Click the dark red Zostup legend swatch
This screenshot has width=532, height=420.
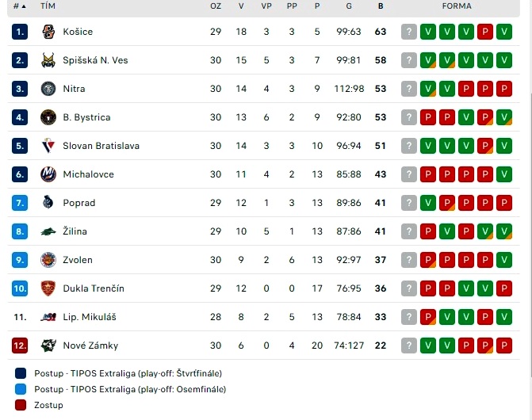pos(21,405)
